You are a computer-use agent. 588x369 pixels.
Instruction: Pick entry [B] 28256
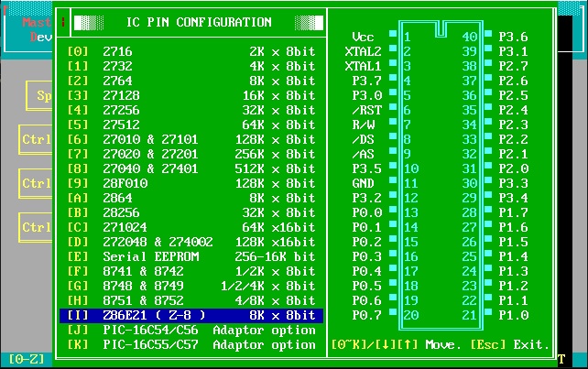click(191, 212)
